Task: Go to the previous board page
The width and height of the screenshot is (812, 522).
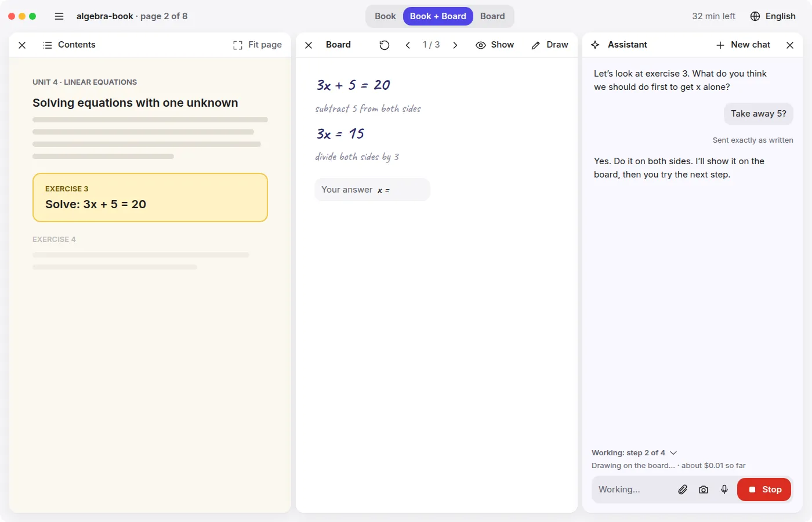Action: 408,45
